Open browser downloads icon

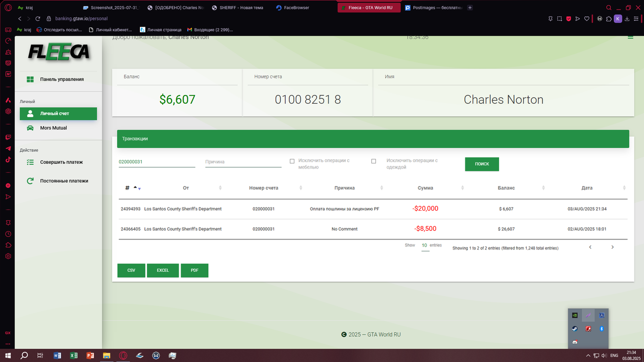(628, 19)
